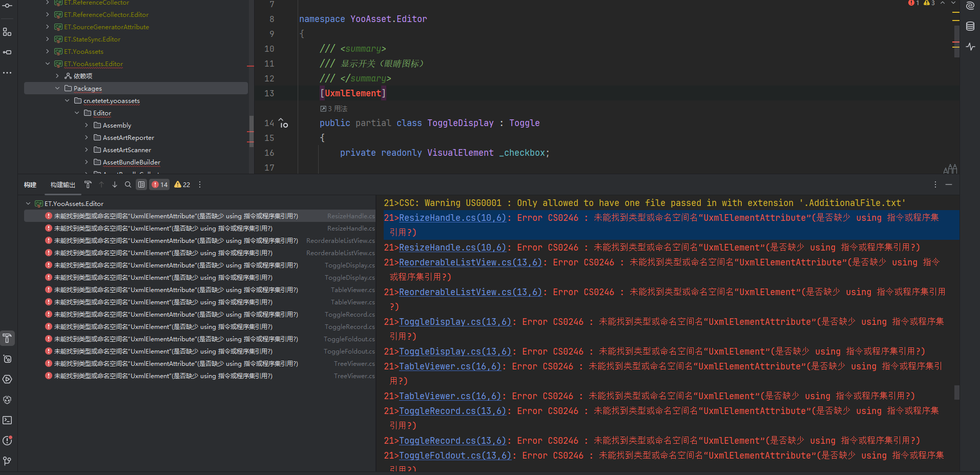Toggle errors filter showing 14
This screenshot has width=980, height=475.
(x=160, y=184)
